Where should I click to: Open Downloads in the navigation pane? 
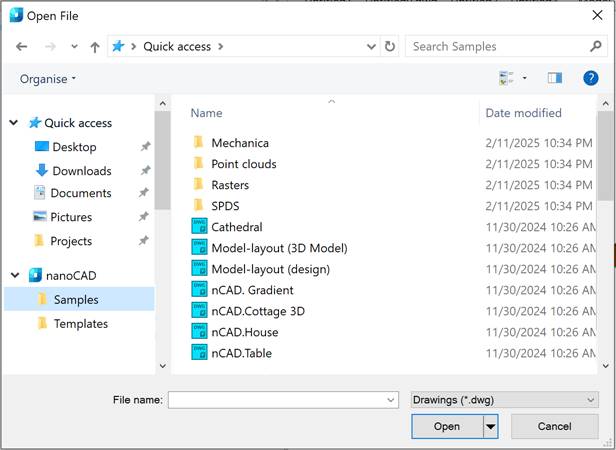point(82,171)
